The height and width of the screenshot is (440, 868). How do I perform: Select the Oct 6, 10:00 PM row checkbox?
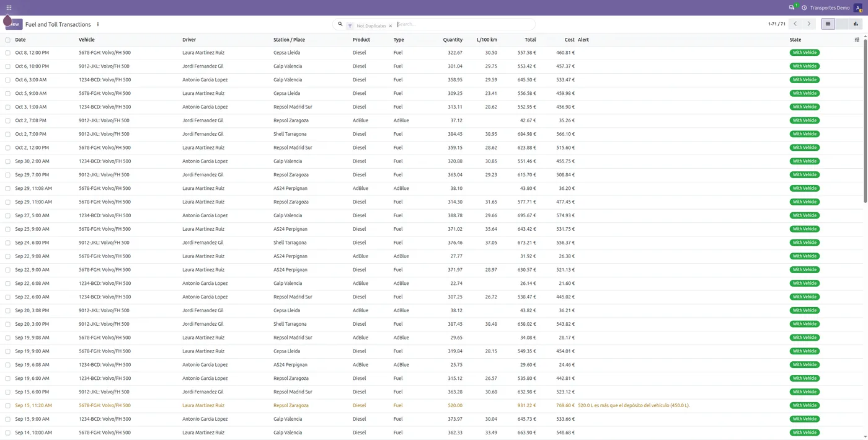click(x=8, y=66)
